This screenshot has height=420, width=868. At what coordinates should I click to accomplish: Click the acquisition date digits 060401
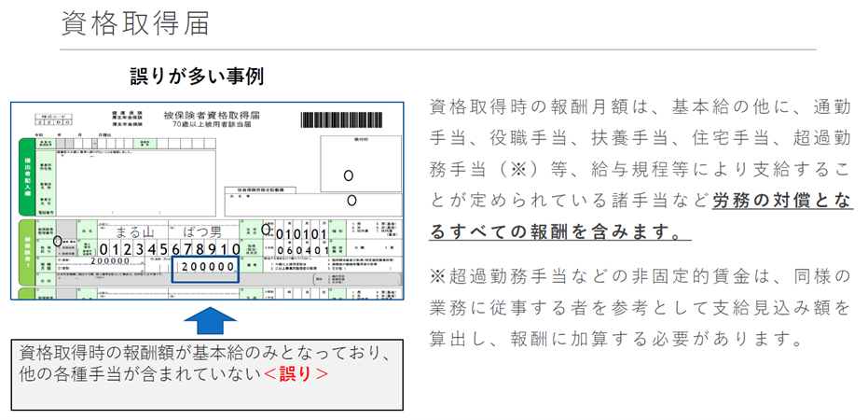[303, 250]
